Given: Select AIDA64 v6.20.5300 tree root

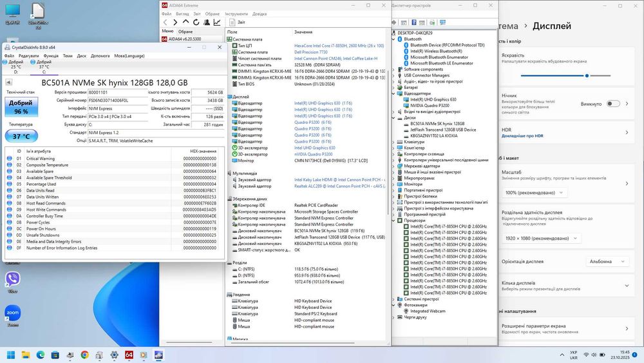Looking at the screenshot, I should pos(181,39).
